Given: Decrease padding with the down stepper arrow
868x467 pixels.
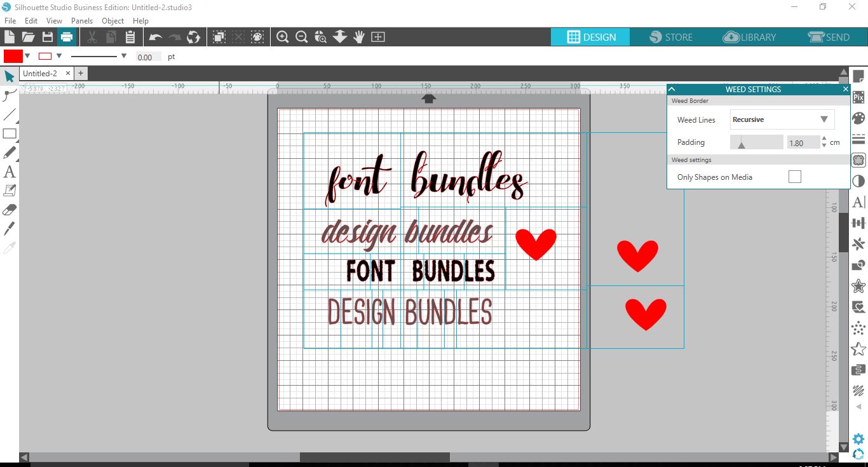Looking at the screenshot, I should pos(824,146).
